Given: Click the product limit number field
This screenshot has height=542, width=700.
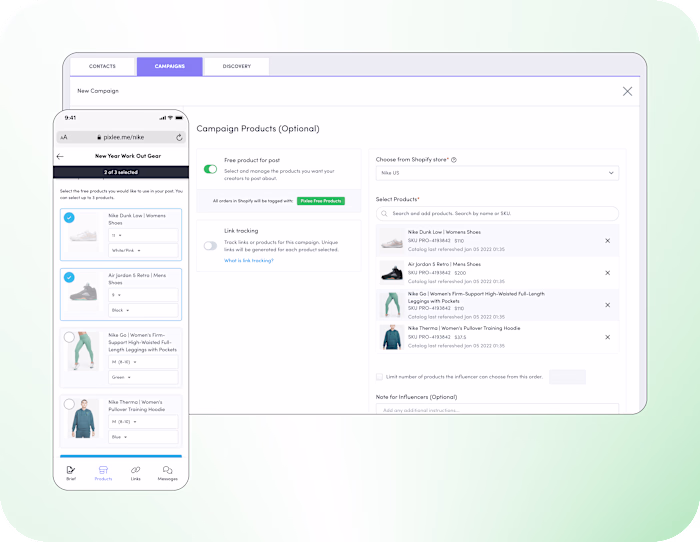Looking at the screenshot, I should 567,377.
